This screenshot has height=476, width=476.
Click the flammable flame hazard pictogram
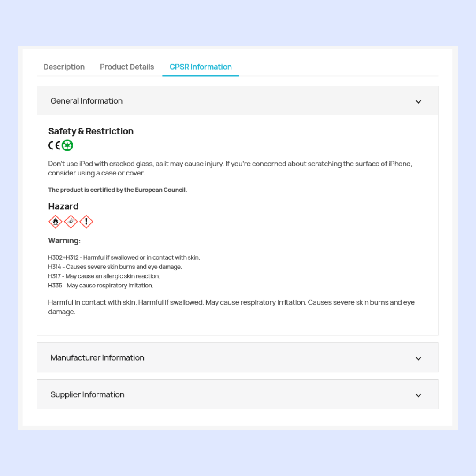[55, 222]
